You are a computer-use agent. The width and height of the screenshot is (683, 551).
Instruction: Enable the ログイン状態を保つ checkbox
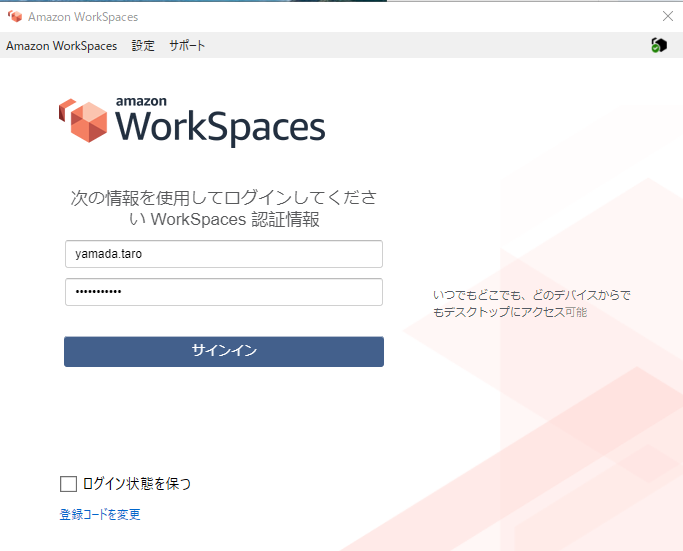pos(69,484)
